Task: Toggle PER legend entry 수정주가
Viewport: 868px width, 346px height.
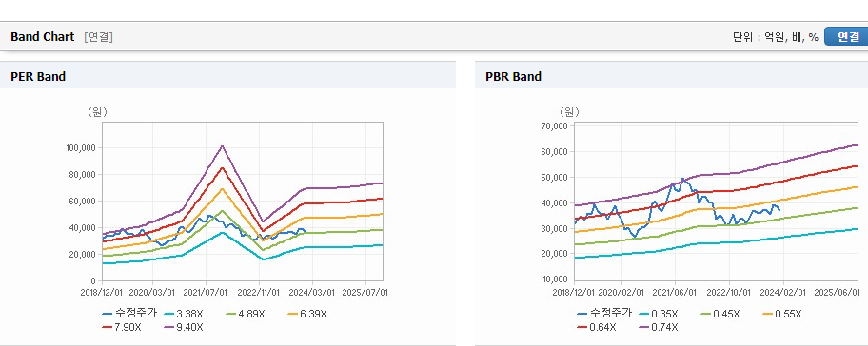Action: pyautogui.click(x=129, y=314)
